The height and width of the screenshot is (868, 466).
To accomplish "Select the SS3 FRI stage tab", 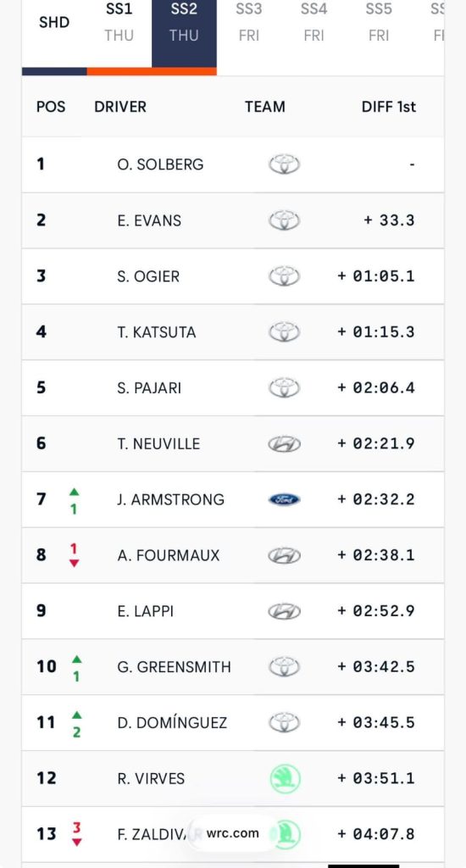I will tap(249, 22).
